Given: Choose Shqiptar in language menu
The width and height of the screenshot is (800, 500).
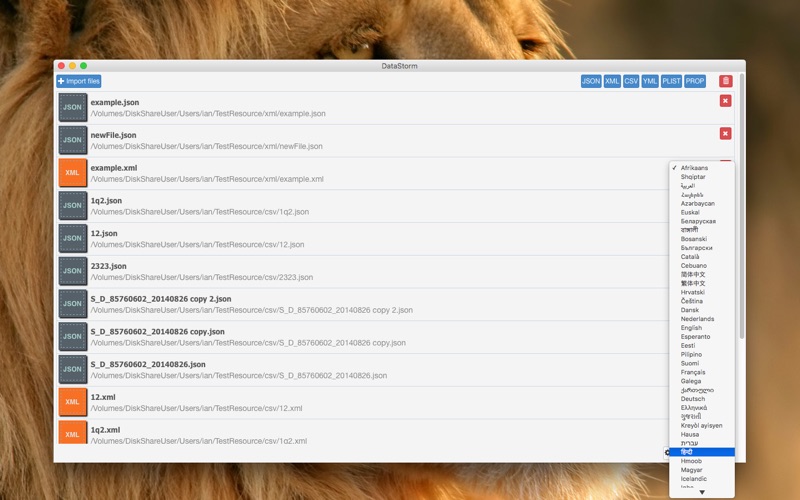Looking at the screenshot, I should (x=702, y=177).
